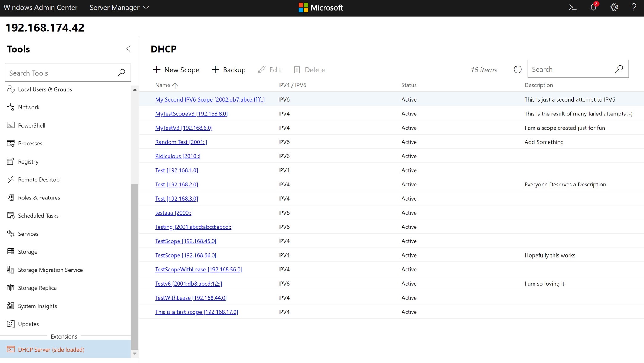
Task: Expand the Storage Migration Service tool
Action: click(50, 269)
